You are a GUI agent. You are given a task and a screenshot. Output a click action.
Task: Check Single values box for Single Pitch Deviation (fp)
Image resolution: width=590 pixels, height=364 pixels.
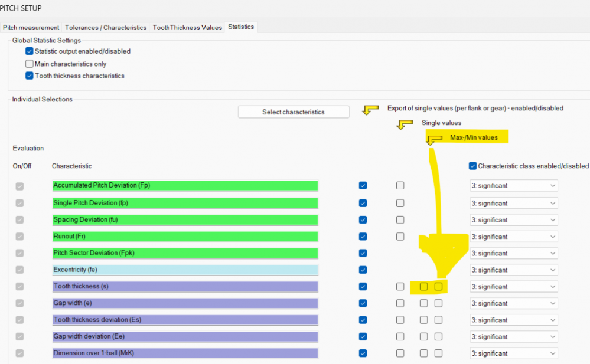400,203
